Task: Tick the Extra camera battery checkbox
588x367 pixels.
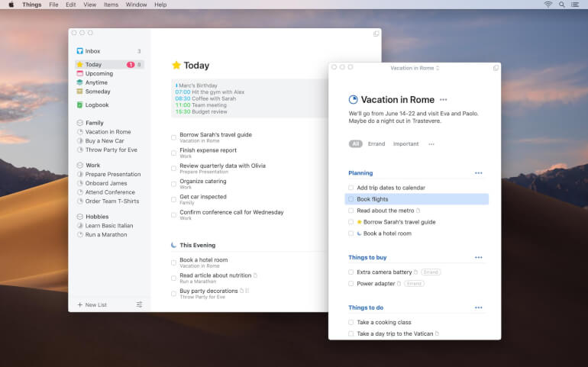Action: (x=351, y=272)
